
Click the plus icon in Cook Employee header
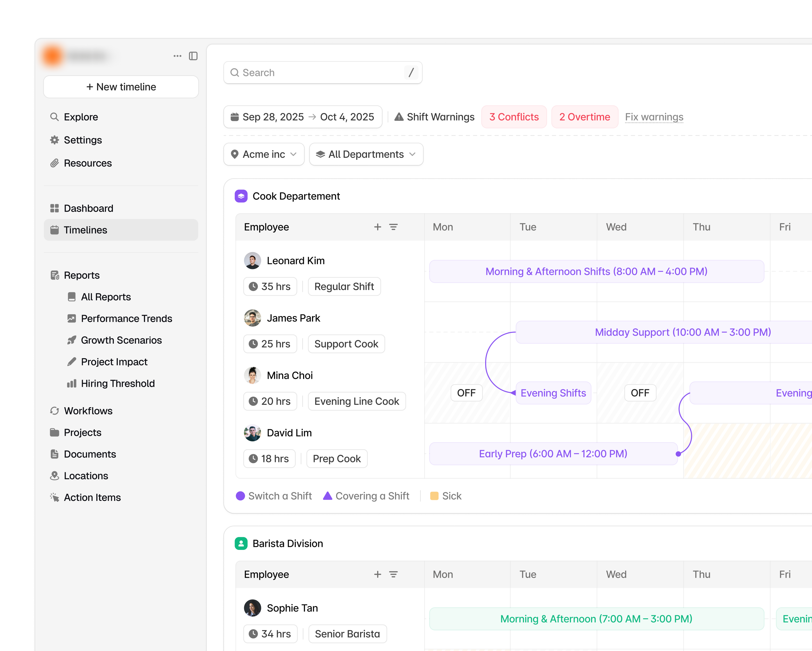pos(377,227)
